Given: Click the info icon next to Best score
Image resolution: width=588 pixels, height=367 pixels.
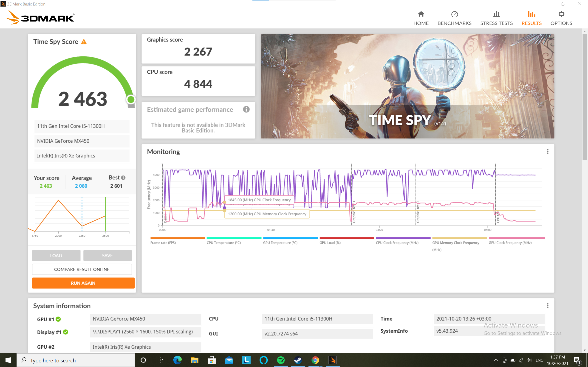Looking at the screenshot, I should coord(123,178).
